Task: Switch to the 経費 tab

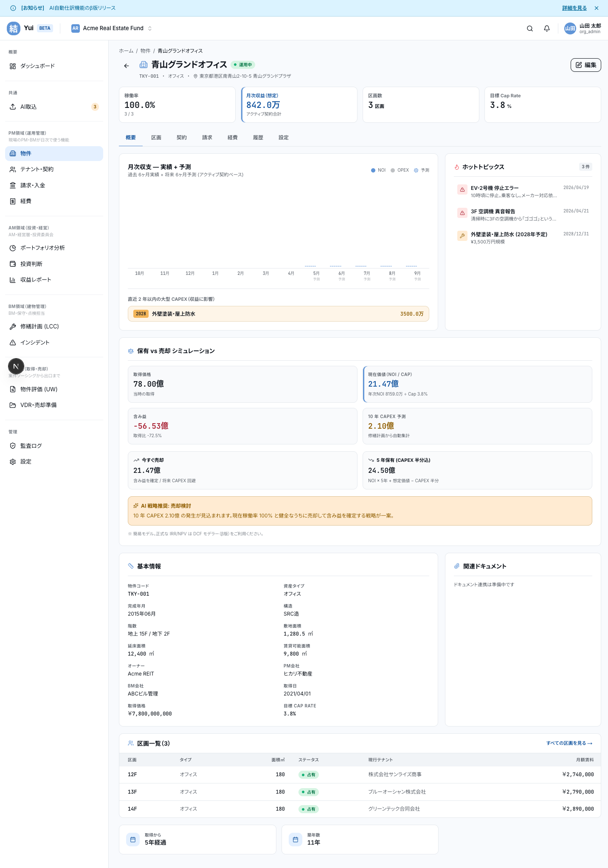Action: coord(233,138)
